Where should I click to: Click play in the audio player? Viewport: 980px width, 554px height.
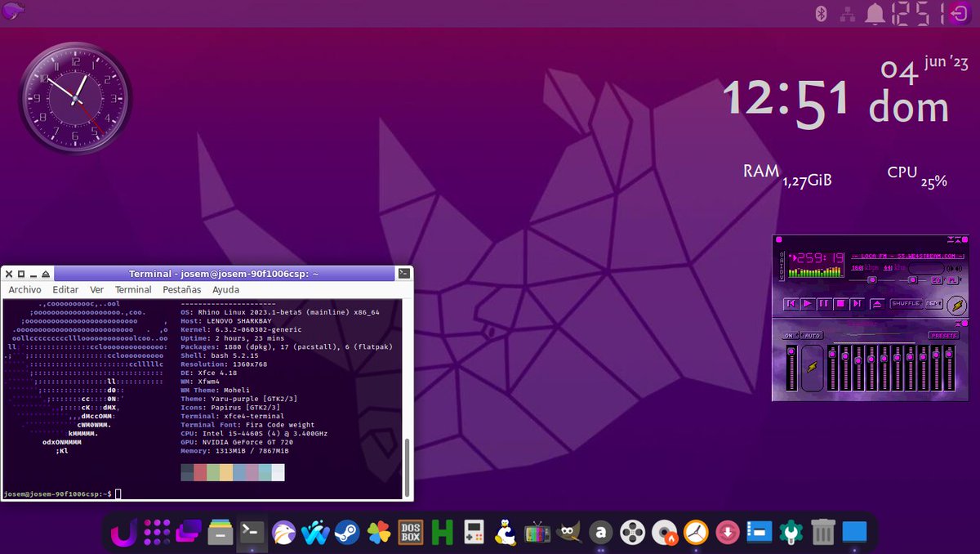pos(808,304)
